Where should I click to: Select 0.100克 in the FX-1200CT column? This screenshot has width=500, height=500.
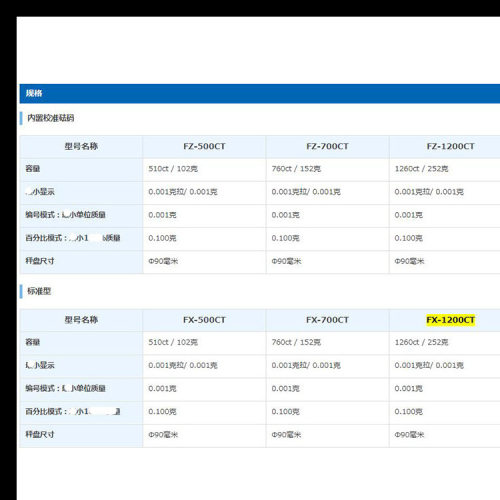pyautogui.click(x=409, y=412)
